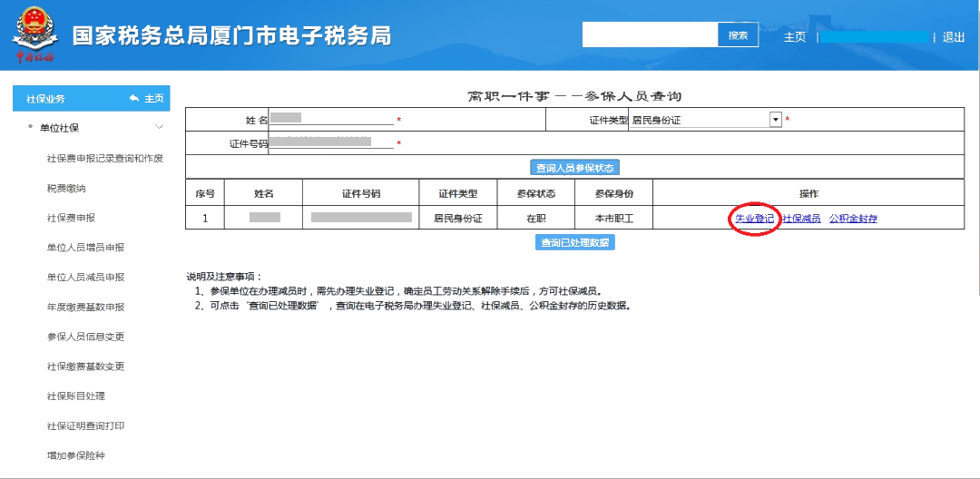Open 单位人员增员申报 menu item

85,248
